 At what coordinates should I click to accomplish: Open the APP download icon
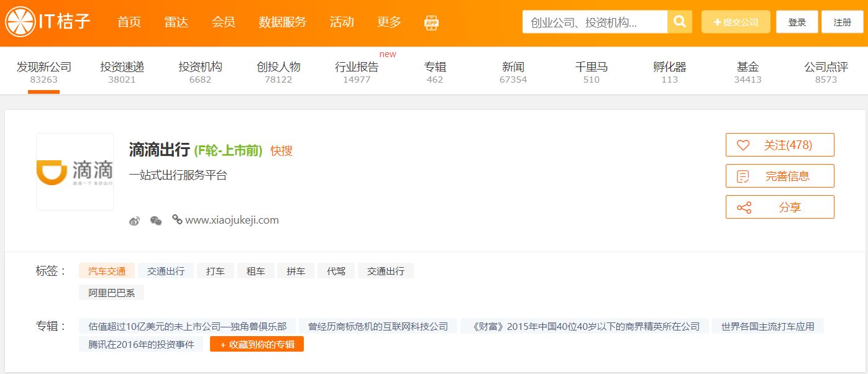tap(431, 22)
